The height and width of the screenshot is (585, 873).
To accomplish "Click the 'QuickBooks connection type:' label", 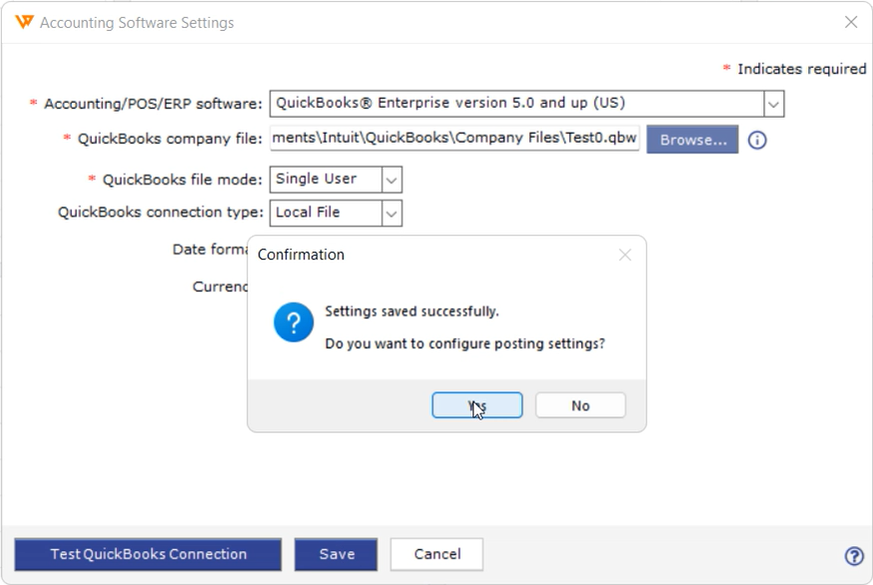I will (x=160, y=212).
